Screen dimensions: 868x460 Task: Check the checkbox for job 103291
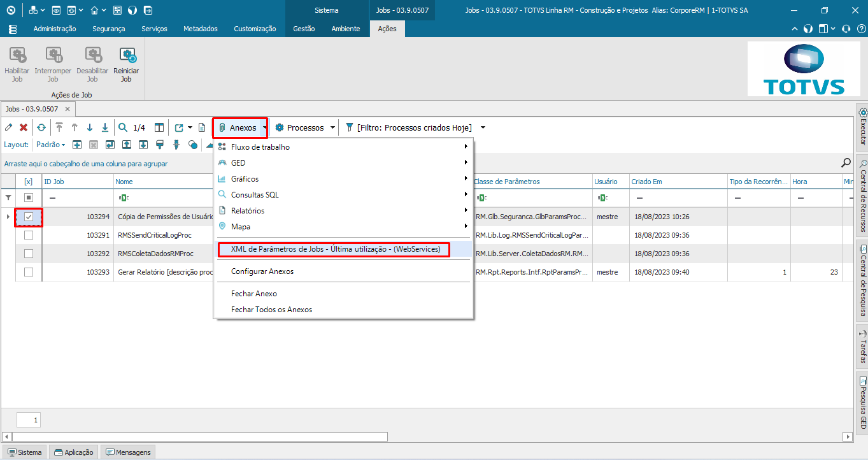[x=29, y=235]
